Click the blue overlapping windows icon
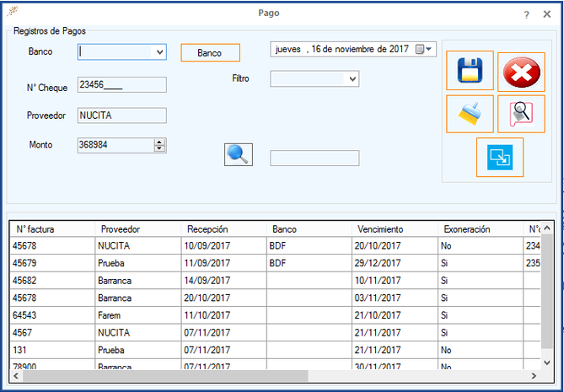 (499, 157)
